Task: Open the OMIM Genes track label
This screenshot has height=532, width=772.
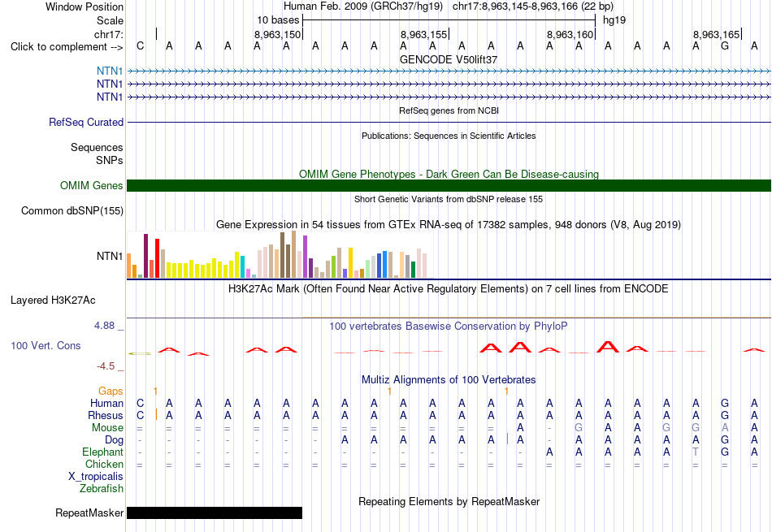Action: (91, 185)
